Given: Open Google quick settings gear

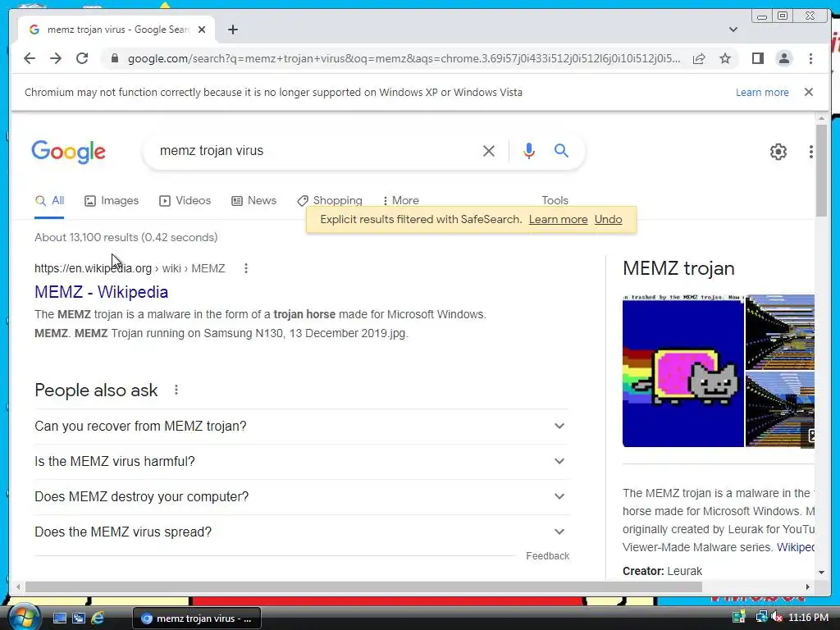Looking at the screenshot, I should [x=778, y=152].
